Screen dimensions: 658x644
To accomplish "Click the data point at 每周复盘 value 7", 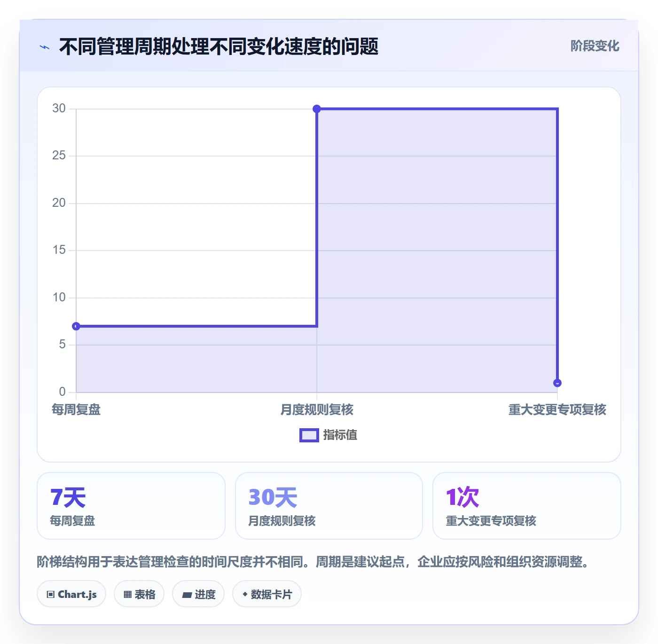I will [x=76, y=326].
